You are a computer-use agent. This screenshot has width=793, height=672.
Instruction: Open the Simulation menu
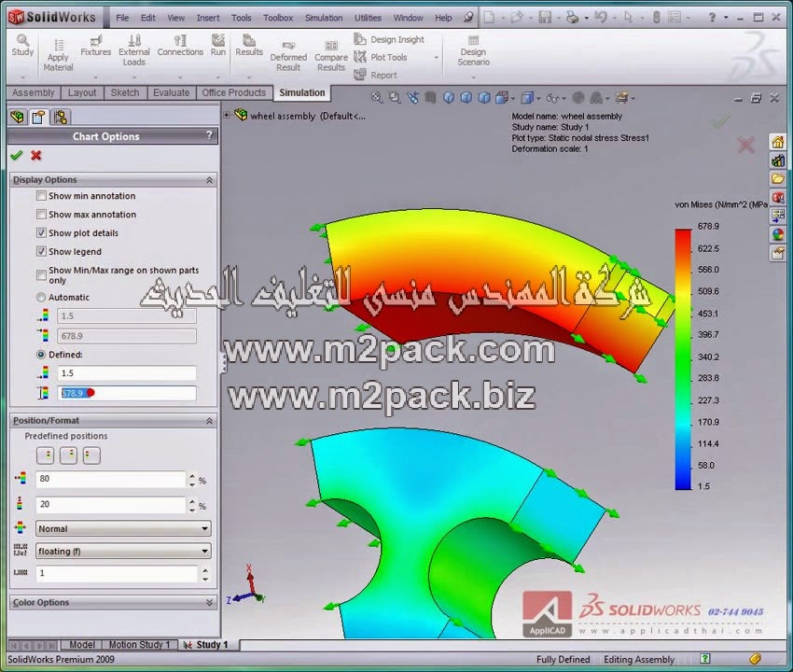(x=324, y=18)
